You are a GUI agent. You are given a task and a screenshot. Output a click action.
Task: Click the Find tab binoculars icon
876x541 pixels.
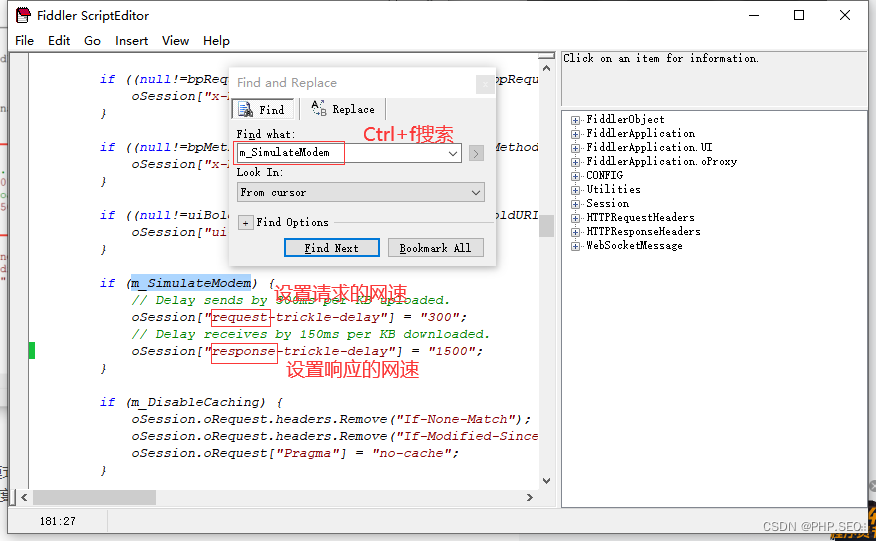(245, 109)
